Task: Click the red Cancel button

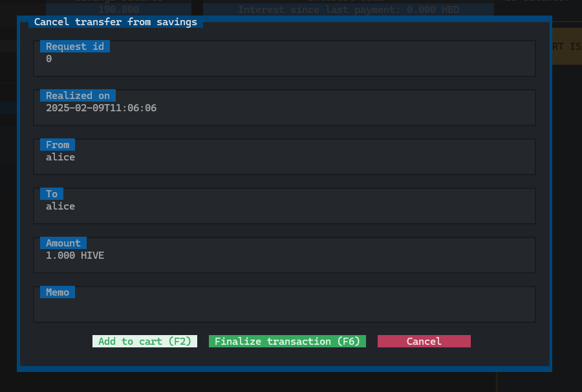Action: pyautogui.click(x=424, y=341)
